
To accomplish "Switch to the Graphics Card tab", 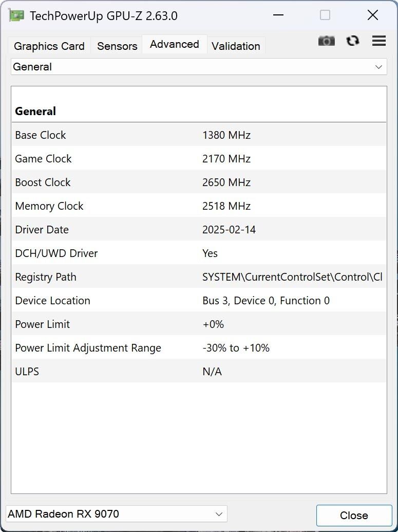I will coord(49,46).
